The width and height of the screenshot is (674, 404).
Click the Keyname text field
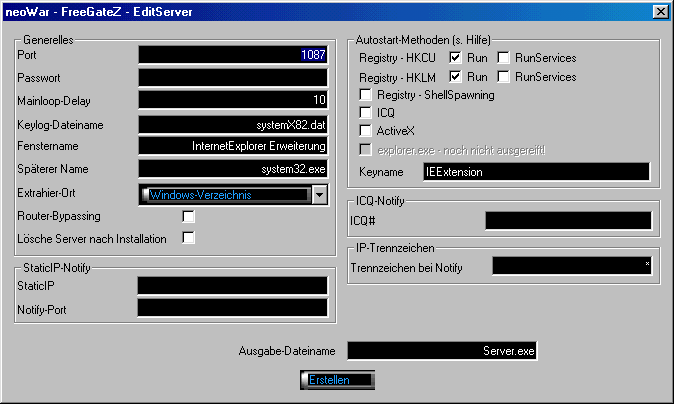pos(536,172)
